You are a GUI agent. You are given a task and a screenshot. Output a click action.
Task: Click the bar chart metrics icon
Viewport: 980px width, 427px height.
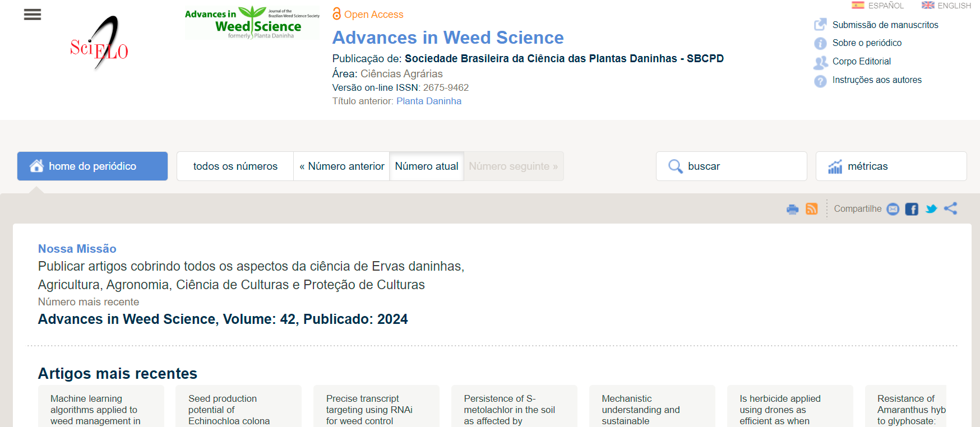835,166
